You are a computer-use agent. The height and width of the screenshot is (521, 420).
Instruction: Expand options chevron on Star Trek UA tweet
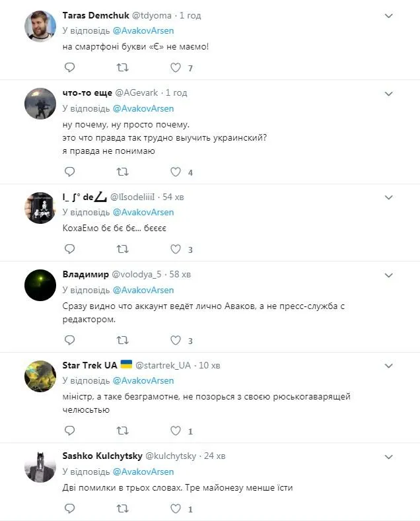coord(388,365)
